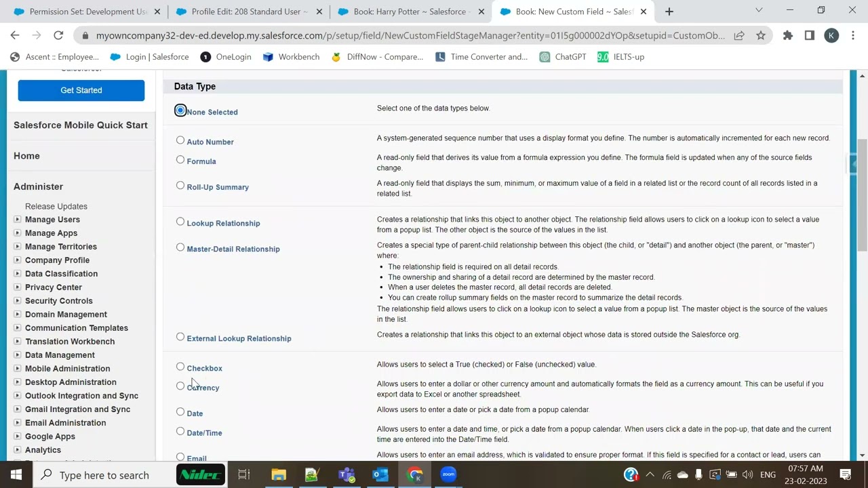Open the Get Help tray icon
Screen dimensions: 868x488
631,474
